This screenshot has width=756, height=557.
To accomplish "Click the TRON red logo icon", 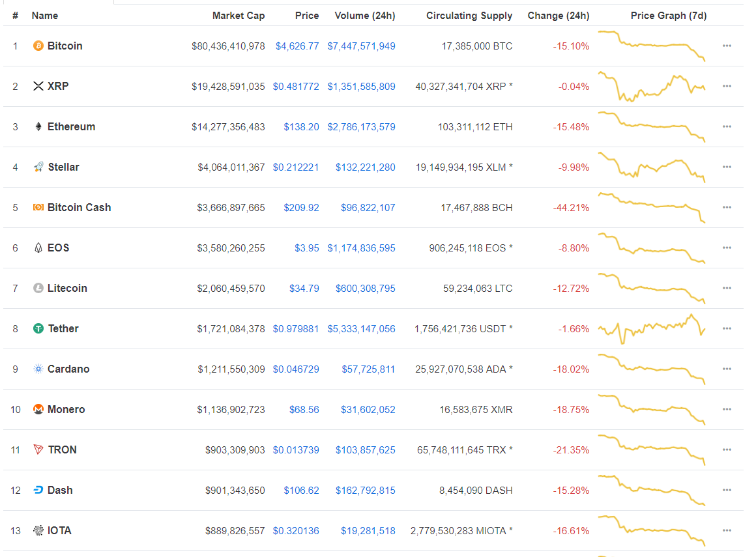I will [38, 450].
